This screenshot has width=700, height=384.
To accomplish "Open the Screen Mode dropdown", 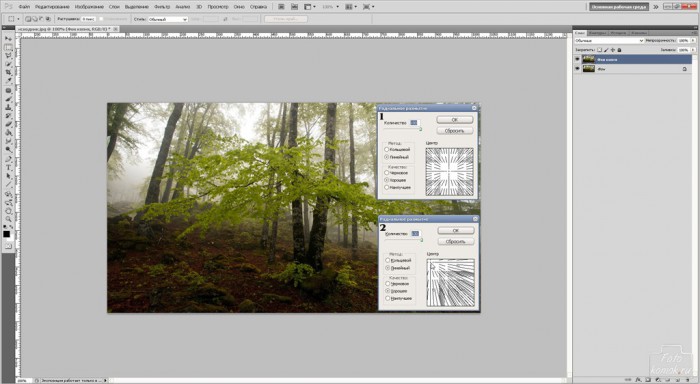I will [368, 7].
